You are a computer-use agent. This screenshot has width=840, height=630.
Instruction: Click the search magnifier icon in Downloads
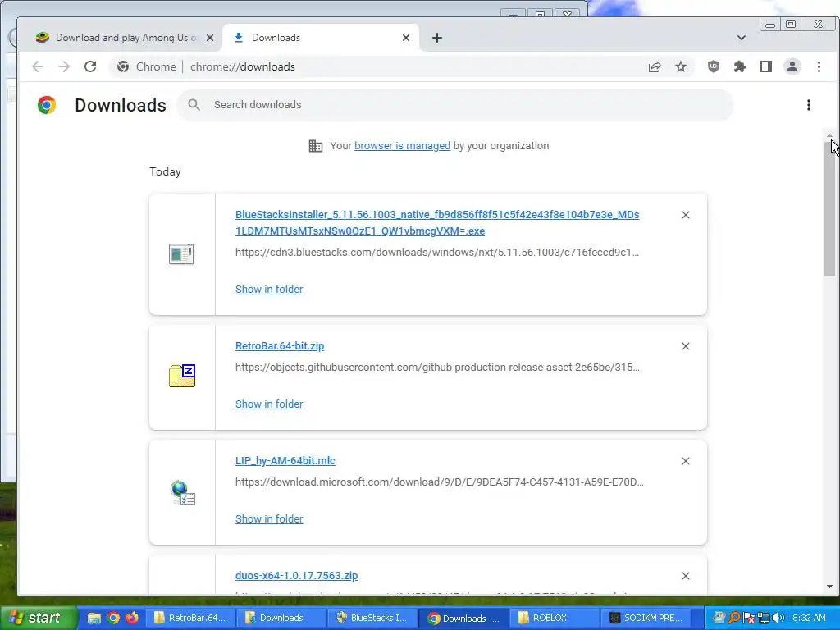[194, 105]
